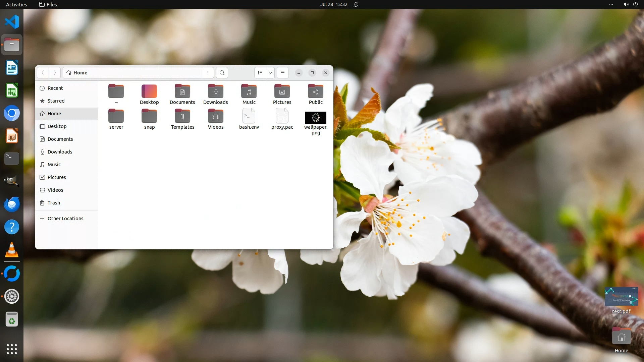Open Trash from the sidebar
Screen dimensions: 644x362
[54, 203]
